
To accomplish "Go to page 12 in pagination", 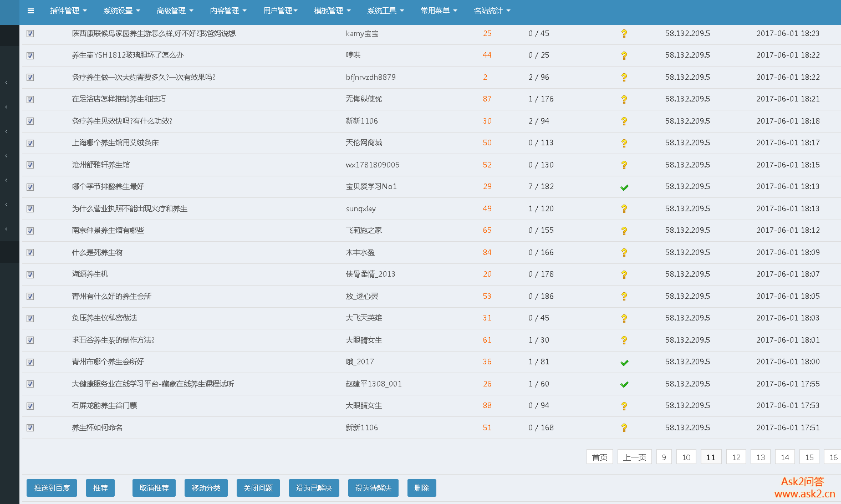I will pos(736,457).
